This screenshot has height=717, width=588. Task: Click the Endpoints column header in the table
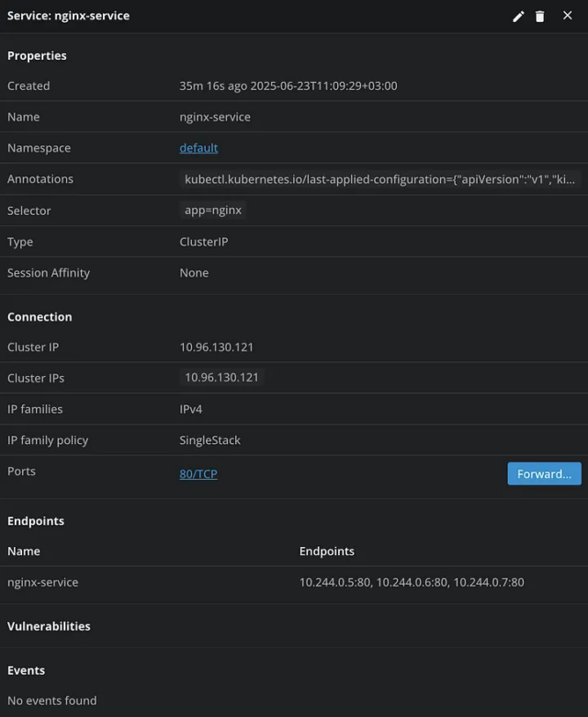[x=326, y=552]
